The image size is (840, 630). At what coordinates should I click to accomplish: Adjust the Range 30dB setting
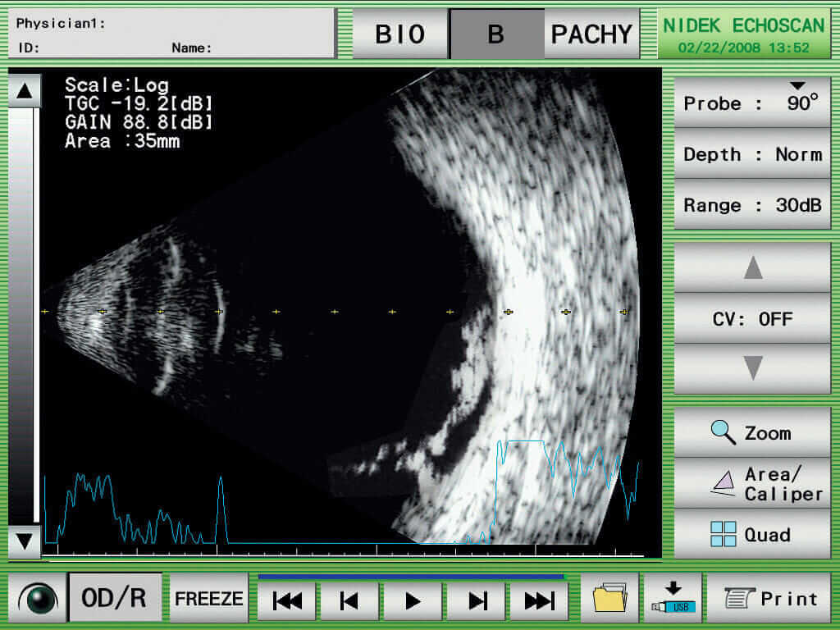click(752, 205)
